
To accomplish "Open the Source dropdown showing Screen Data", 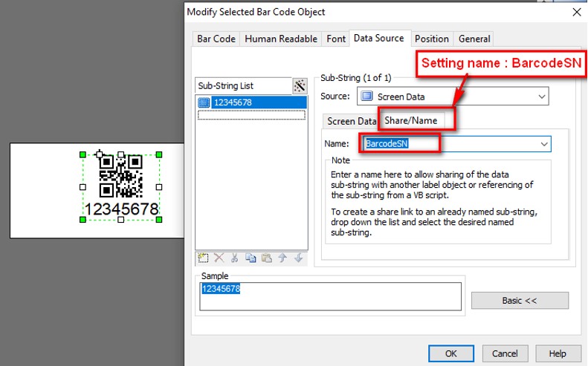I will [453, 97].
